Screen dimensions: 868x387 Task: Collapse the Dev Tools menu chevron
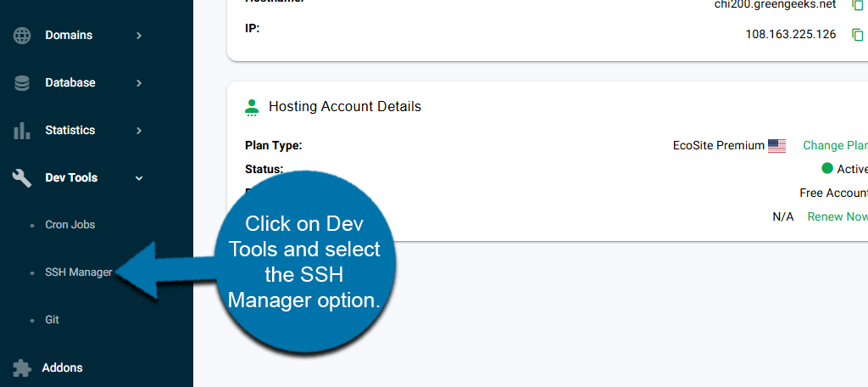[139, 178]
